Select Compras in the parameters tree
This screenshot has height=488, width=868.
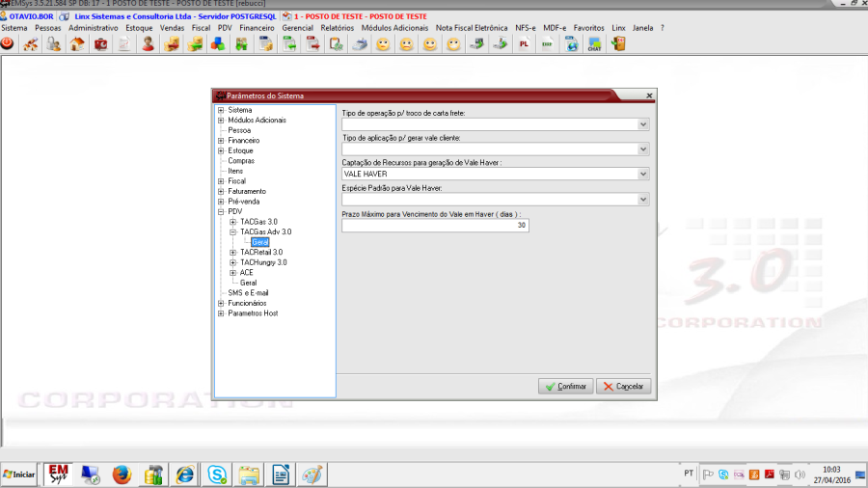click(241, 161)
